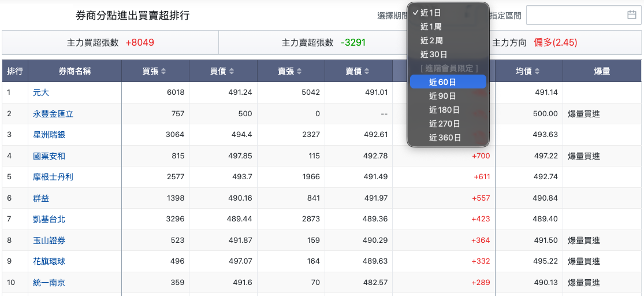This screenshot has width=644, height=296.
Task: Select 近180日 in the period dropdown
Action: (x=448, y=110)
